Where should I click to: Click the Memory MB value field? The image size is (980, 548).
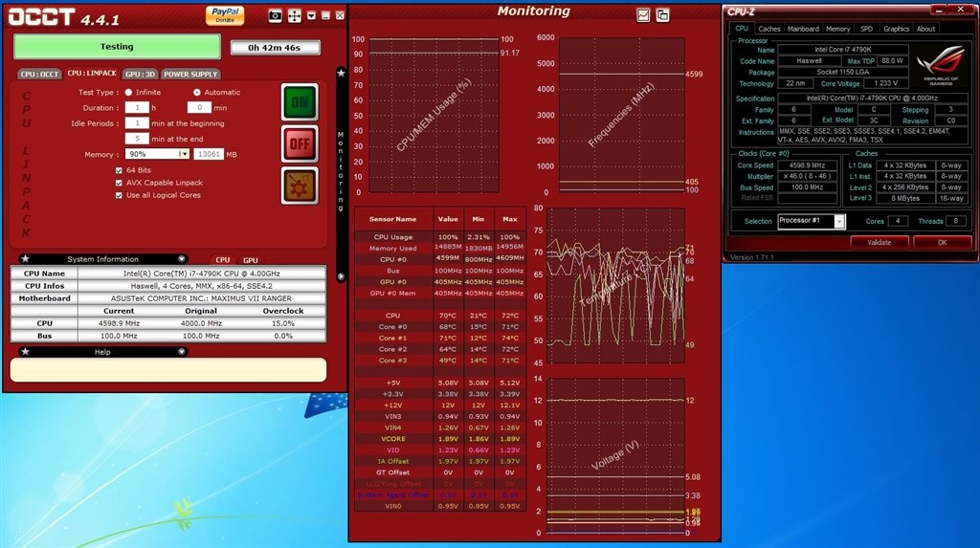tap(209, 154)
